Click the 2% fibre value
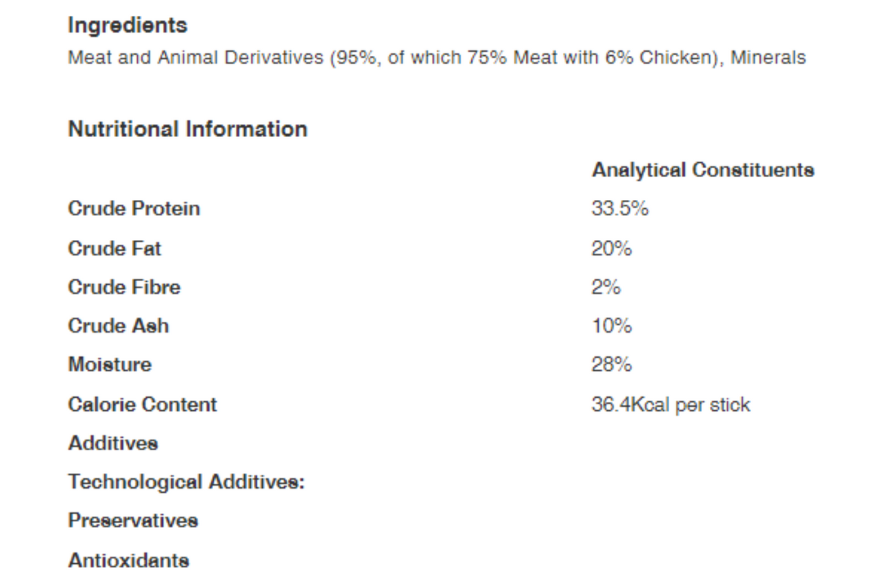The width and height of the screenshot is (883, 588). (606, 287)
